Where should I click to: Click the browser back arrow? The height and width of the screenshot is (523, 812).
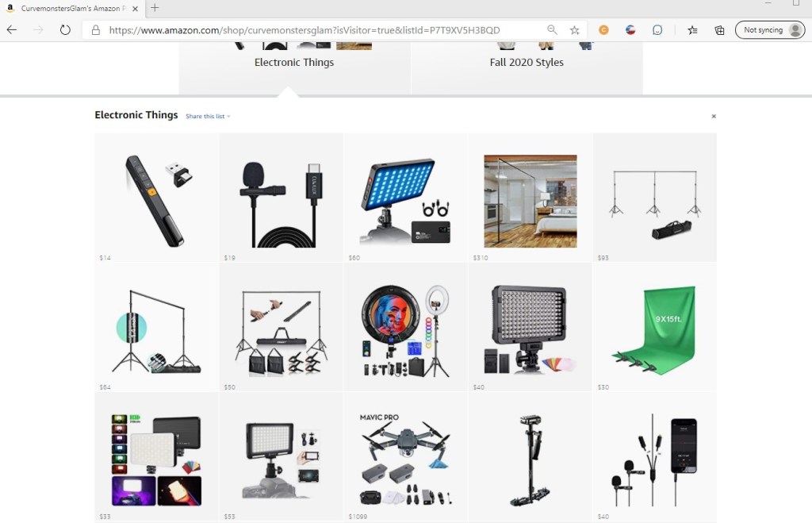12,30
